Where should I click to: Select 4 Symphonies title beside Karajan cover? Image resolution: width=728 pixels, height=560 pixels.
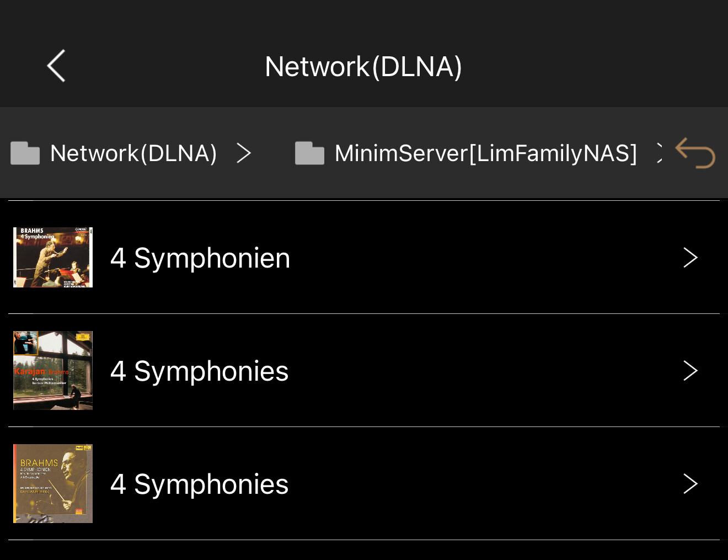coord(200,371)
